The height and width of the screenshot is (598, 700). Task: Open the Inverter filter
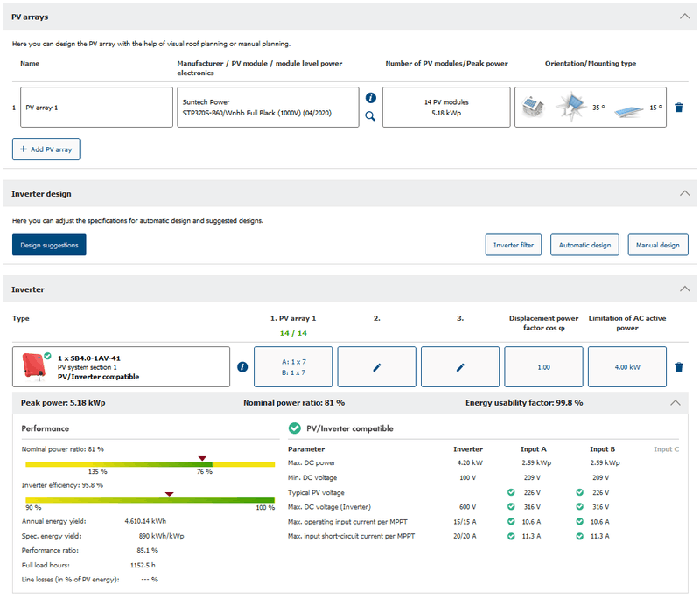pos(514,245)
